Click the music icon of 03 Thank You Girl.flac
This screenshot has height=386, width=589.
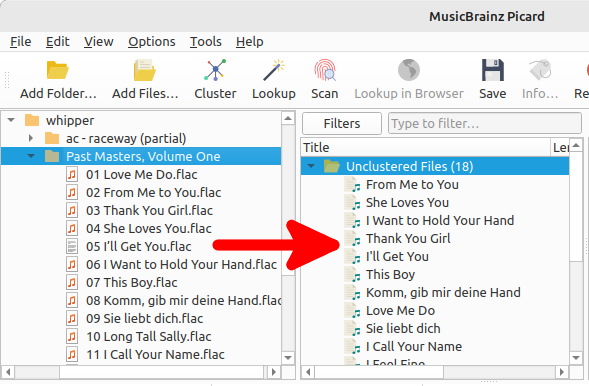[72, 211]
